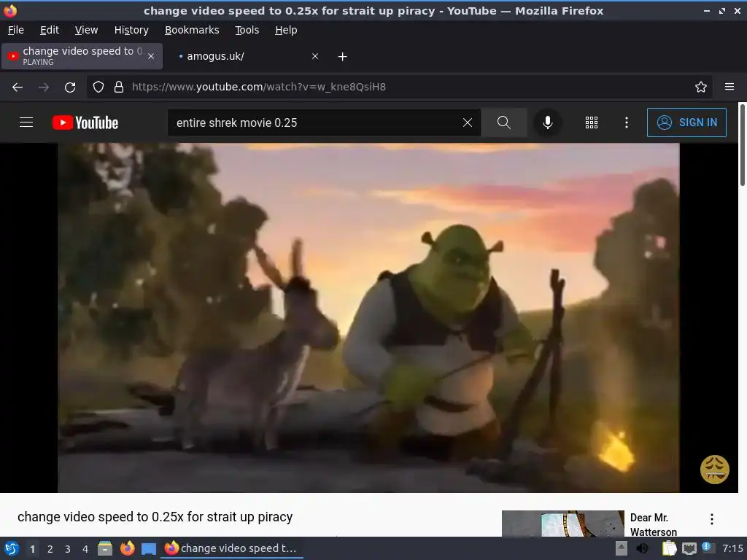The image size is (747, 560).
Task: Click the show desktop taskbar icon
Action: (149, 548)
